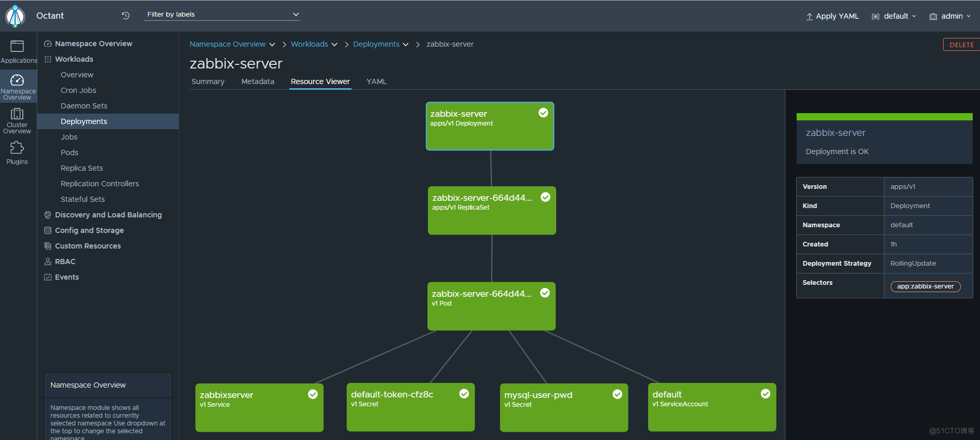
Task: Select the mysql-user-pwd Secret node
Action: (564, 407)
